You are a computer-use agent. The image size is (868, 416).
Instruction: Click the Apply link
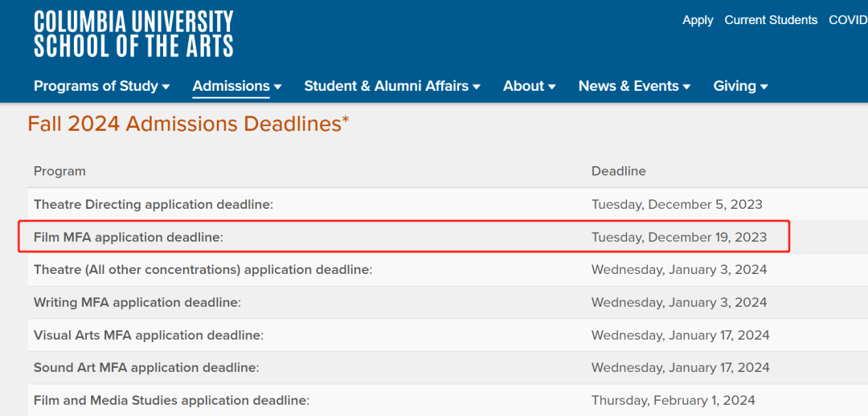click(698, 20)
